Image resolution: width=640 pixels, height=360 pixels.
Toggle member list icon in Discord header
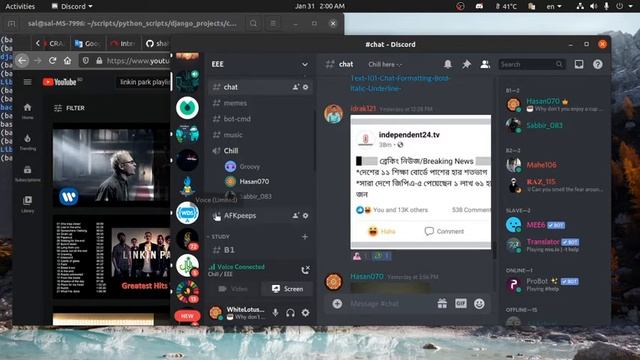click(x=485, y=64)
